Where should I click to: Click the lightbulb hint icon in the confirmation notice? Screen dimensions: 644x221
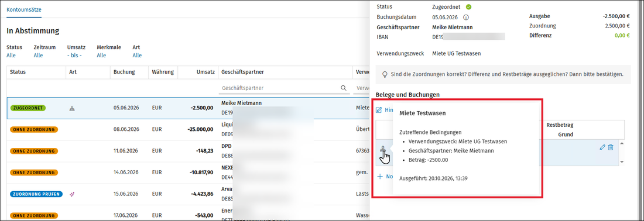tap(385, 75)
